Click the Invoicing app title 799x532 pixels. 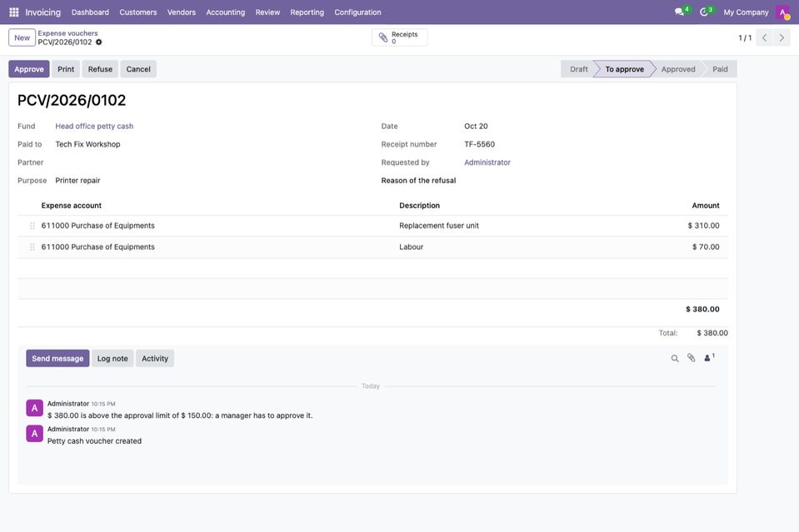[42, 12]
